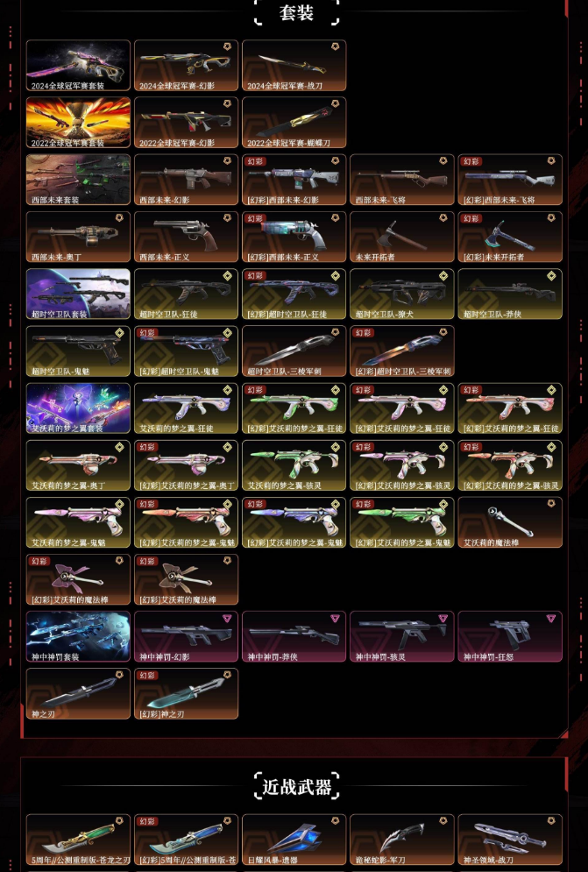Select [幻彩]超时空卫队-三棱军刺 knife variant
The image size is (588, 872).
[x=401, y=351]
